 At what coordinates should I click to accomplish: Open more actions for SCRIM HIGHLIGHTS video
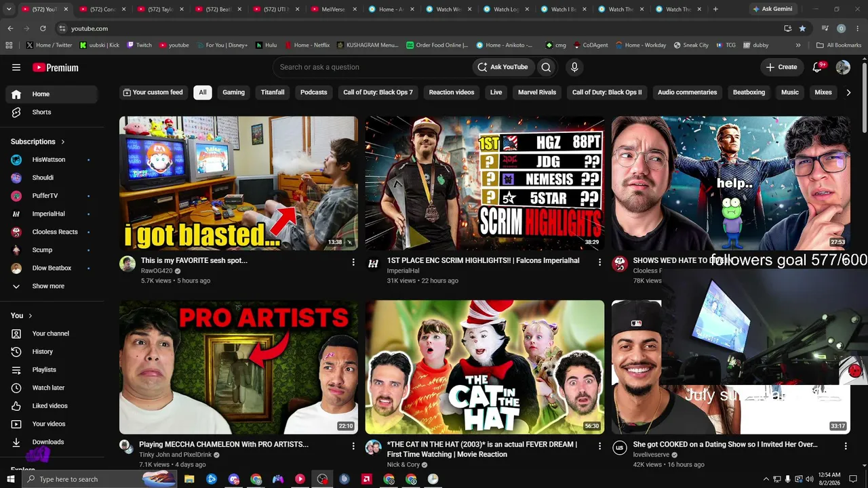pos(599,262)
